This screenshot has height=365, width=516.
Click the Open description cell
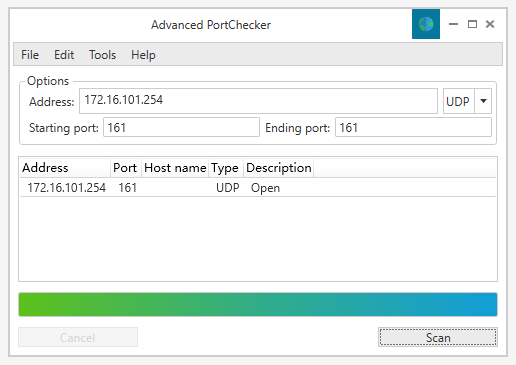(x=265, y=188)
